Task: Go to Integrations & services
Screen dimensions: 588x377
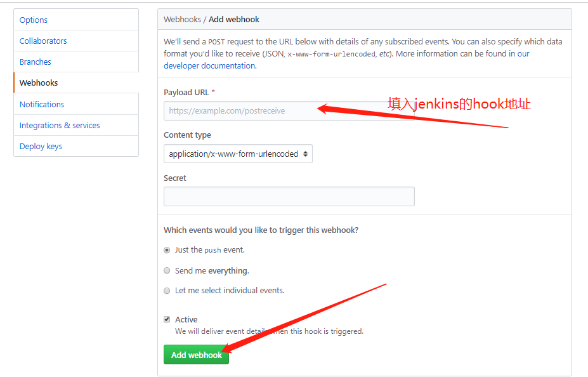Action: coord(60,125)
